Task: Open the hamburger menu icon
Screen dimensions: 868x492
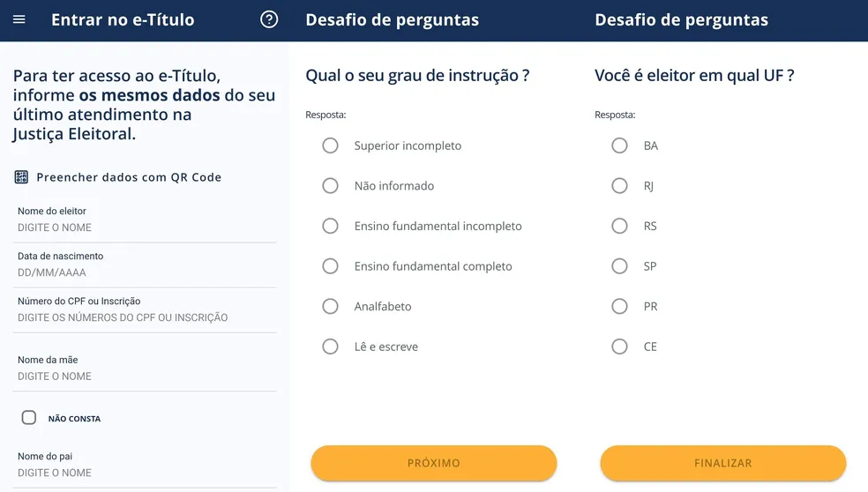Action: tap(19, 20)
